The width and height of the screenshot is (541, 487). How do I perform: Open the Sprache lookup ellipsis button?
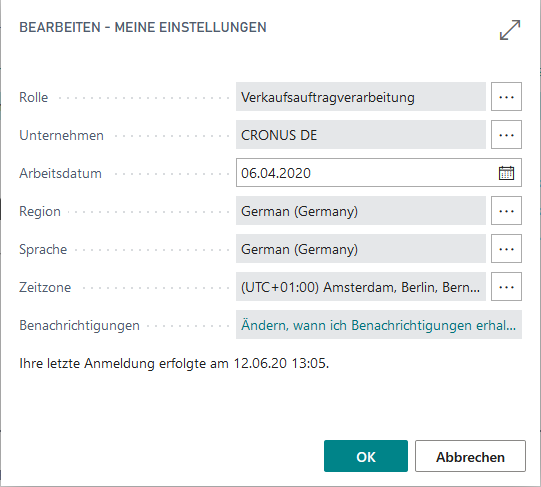pyautogui.click(x=506, y=249)
